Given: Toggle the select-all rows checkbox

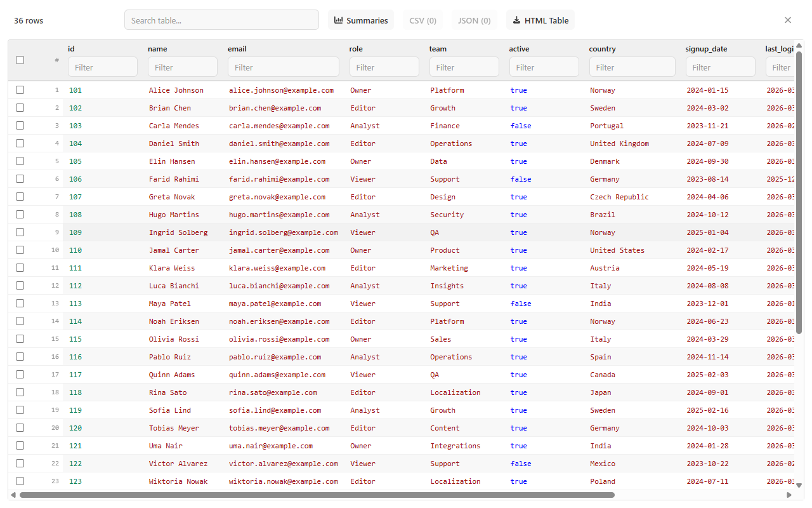Looking at the screenshot, I should coord(20,60).
